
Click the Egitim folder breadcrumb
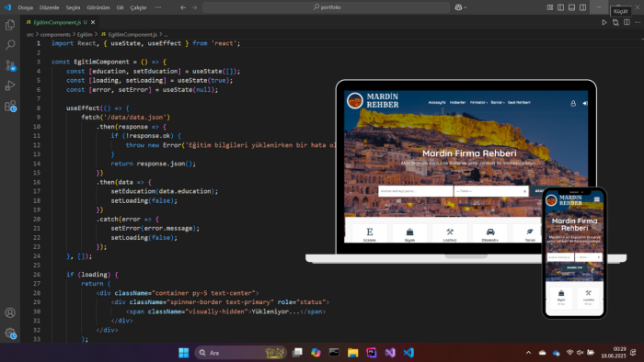(x=85, y=34)
